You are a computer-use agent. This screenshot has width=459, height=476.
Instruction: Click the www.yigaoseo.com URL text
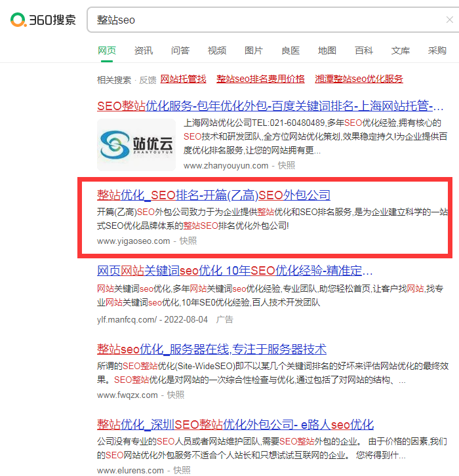[x=134, y=241]
